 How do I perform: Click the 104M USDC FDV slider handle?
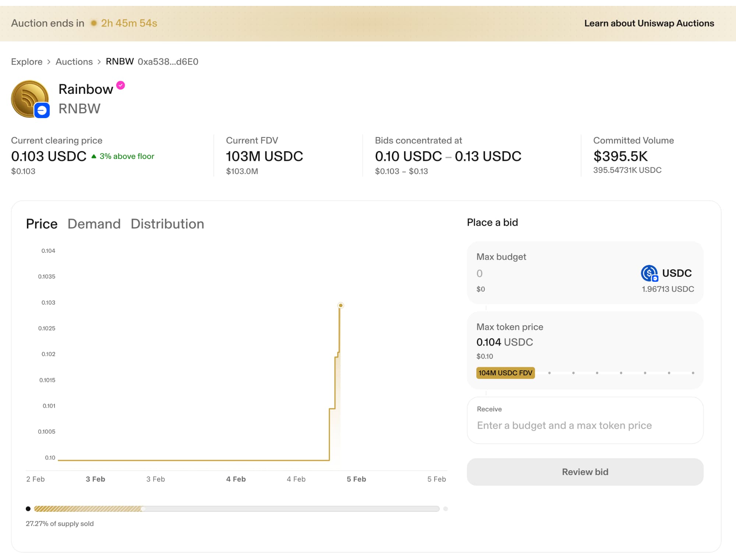pos(505,373)
